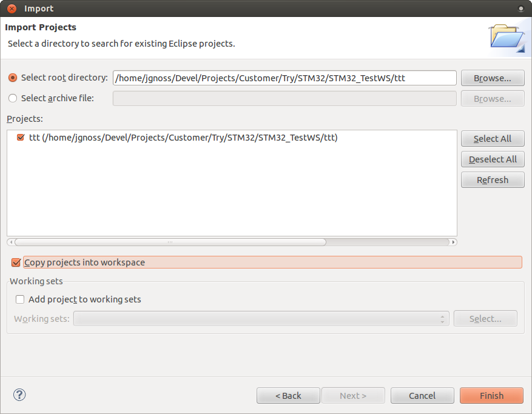Click the Deselect All button

click(x=493, y=159)
